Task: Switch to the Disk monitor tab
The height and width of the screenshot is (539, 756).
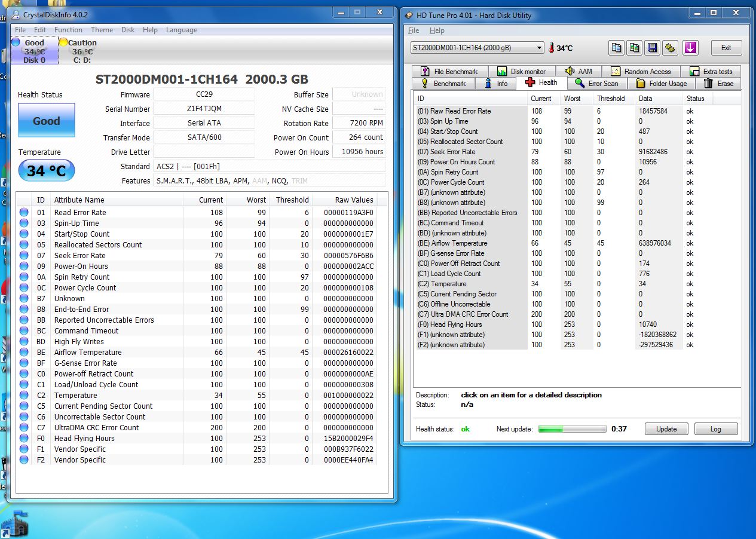Action: point(521,72)
